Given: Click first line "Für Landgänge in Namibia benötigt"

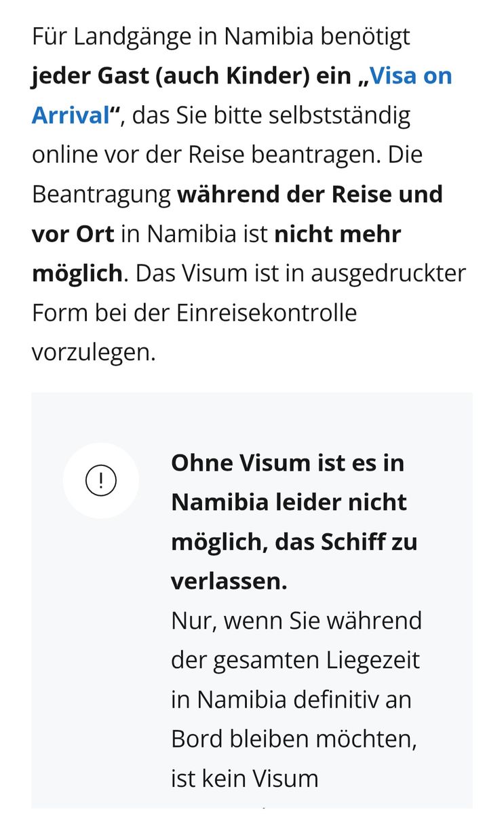Looking at the screenshot, I should tap(220, 37).
